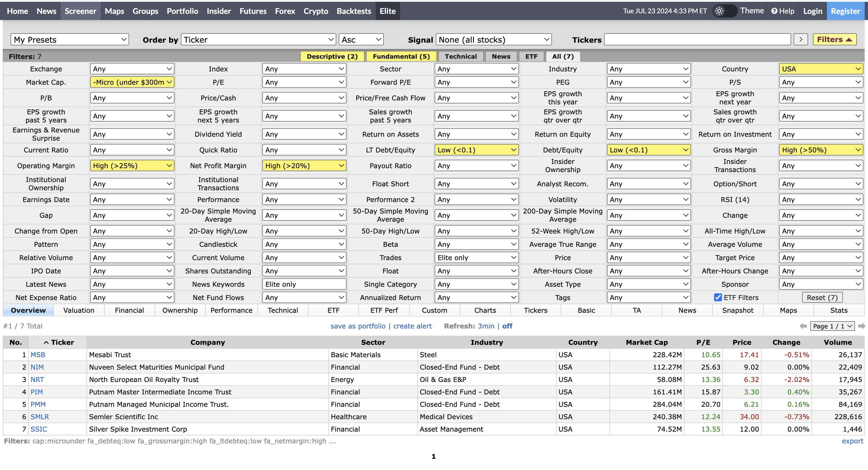
Task: Open the Elite menu item
Action: coord(387,11)
